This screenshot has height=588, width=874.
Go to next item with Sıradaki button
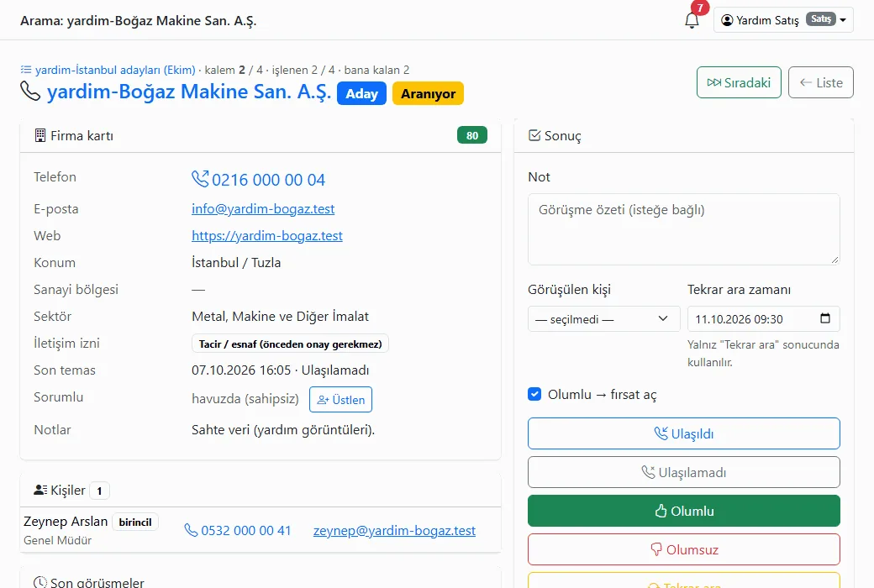tap(739, 82)
